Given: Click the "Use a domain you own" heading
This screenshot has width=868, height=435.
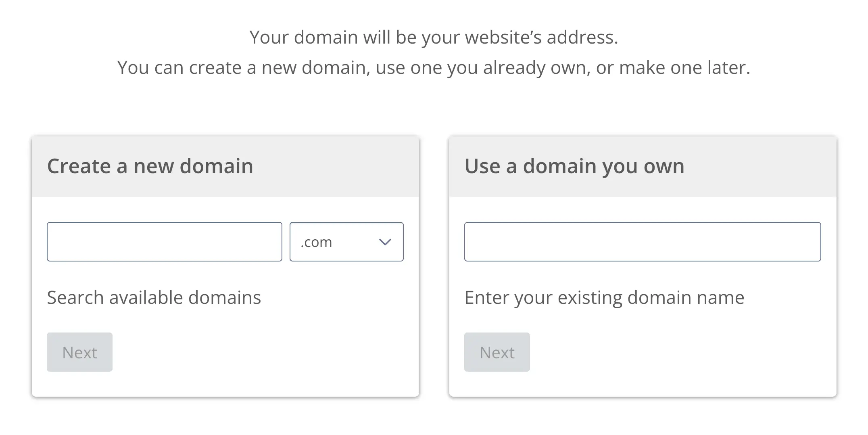Looking at the screenshot, I should (574, 166).
